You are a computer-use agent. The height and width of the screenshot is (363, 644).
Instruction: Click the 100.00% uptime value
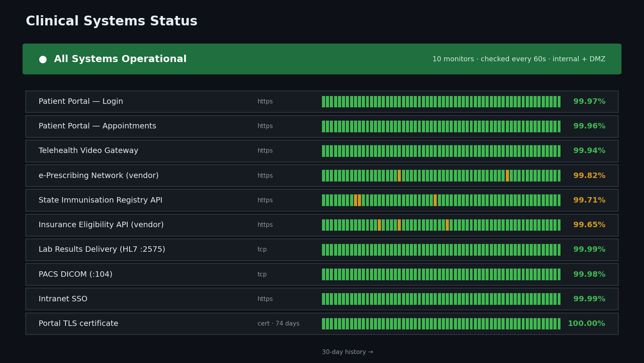click(587, 324)
